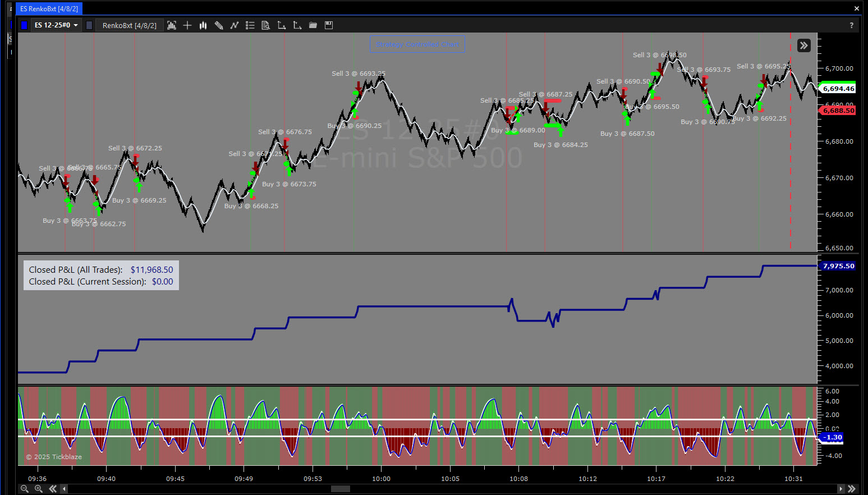Open the data inspector magnifier-document icon
868x495 pixels.
266,25
